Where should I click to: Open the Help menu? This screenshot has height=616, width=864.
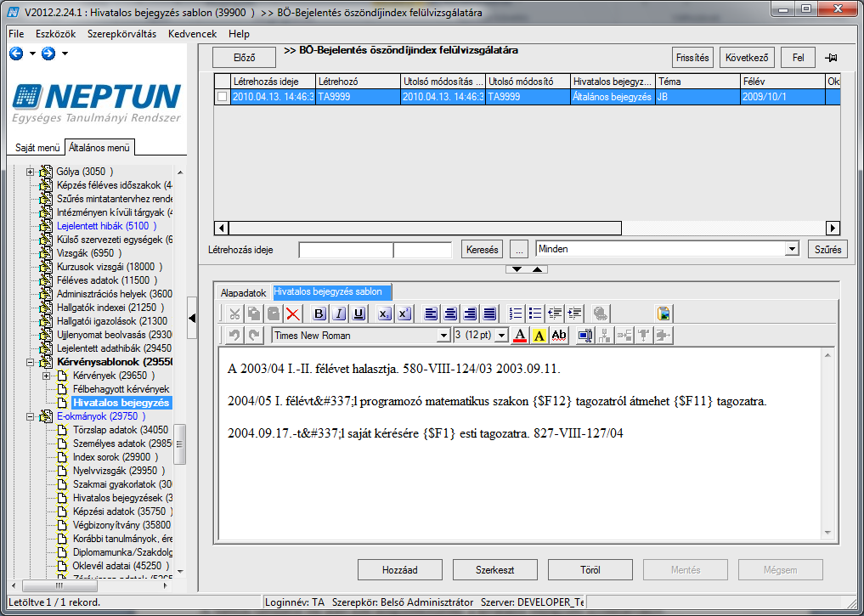(239, 34)
